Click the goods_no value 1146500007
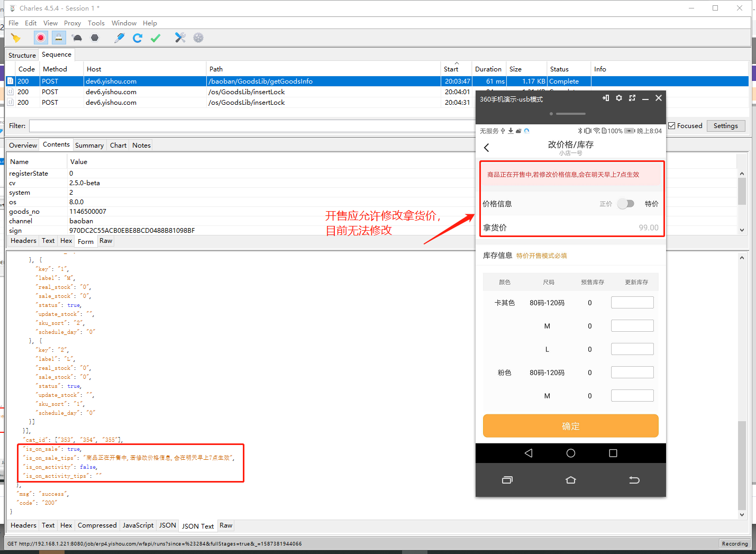The width and height of the screenshot is (756, 554). 88,211
